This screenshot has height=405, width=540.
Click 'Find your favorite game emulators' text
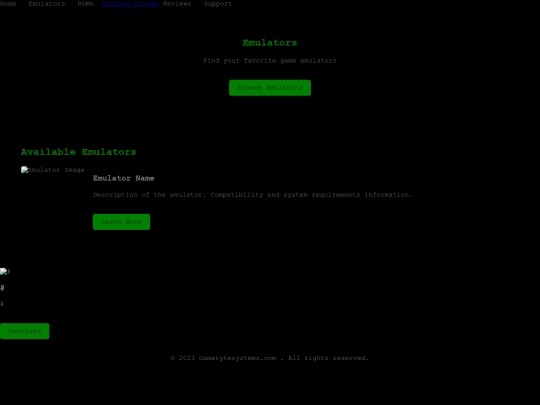270,61
